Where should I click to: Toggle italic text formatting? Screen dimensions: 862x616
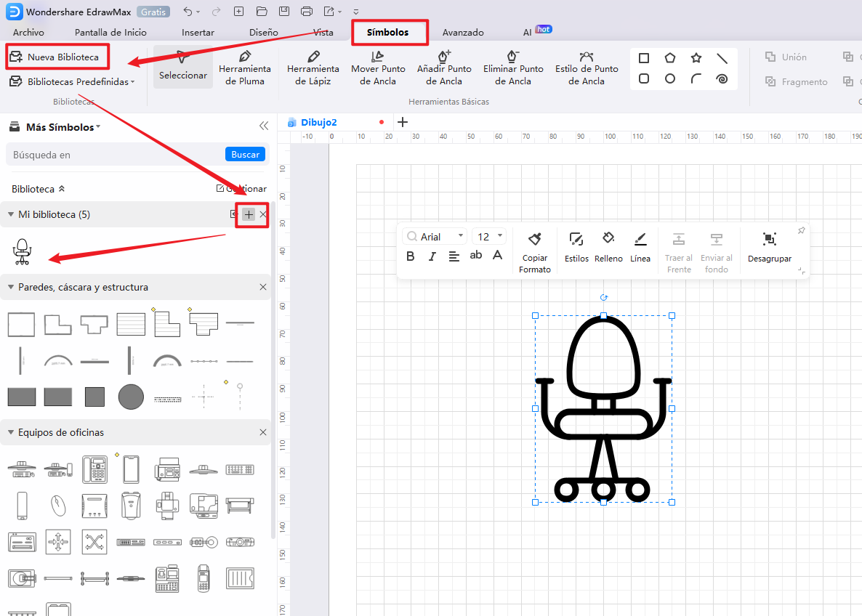(432, 256)
